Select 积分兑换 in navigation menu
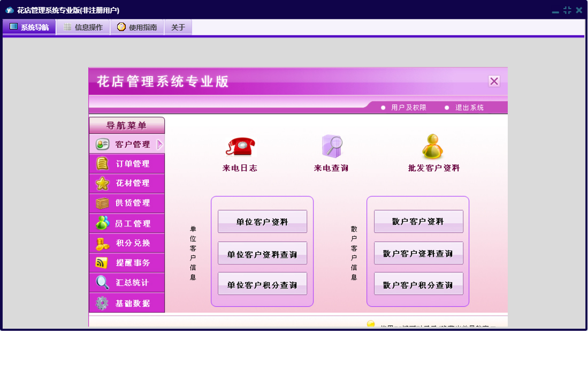This screenshot has height=387, width=588. (x=127, y=243)
